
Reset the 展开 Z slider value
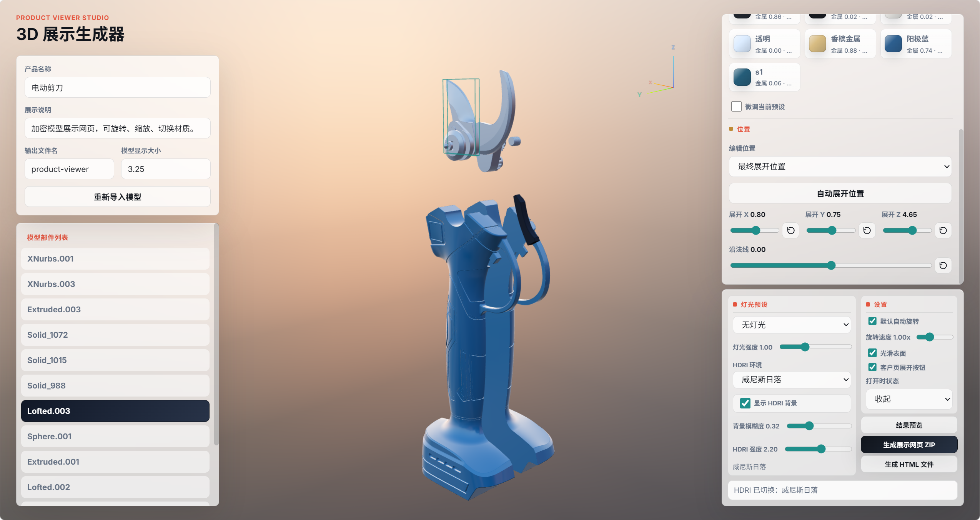tap(943, 230)
